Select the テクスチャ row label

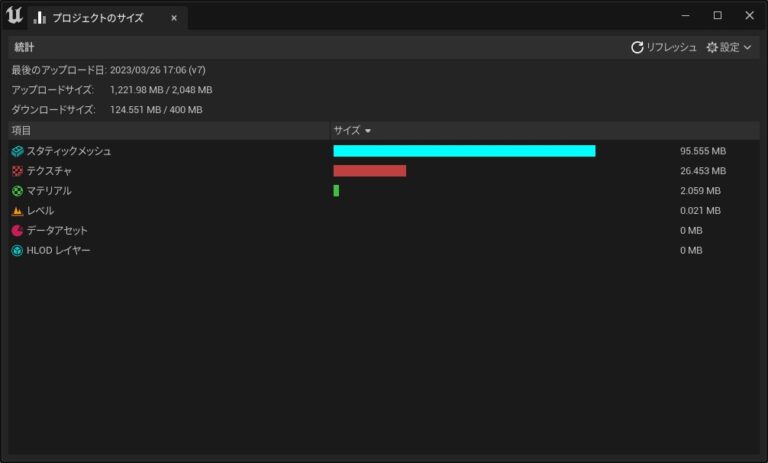click(49, 171)
